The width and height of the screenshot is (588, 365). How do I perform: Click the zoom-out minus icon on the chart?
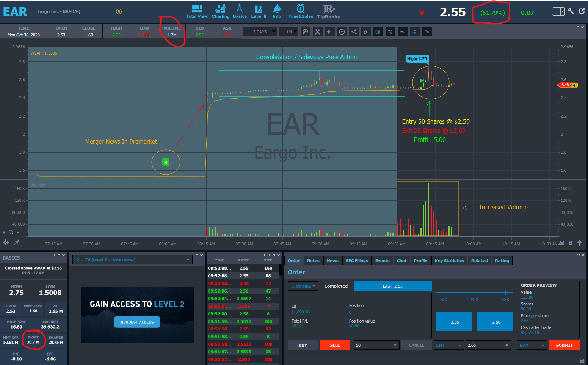[18, 232]
